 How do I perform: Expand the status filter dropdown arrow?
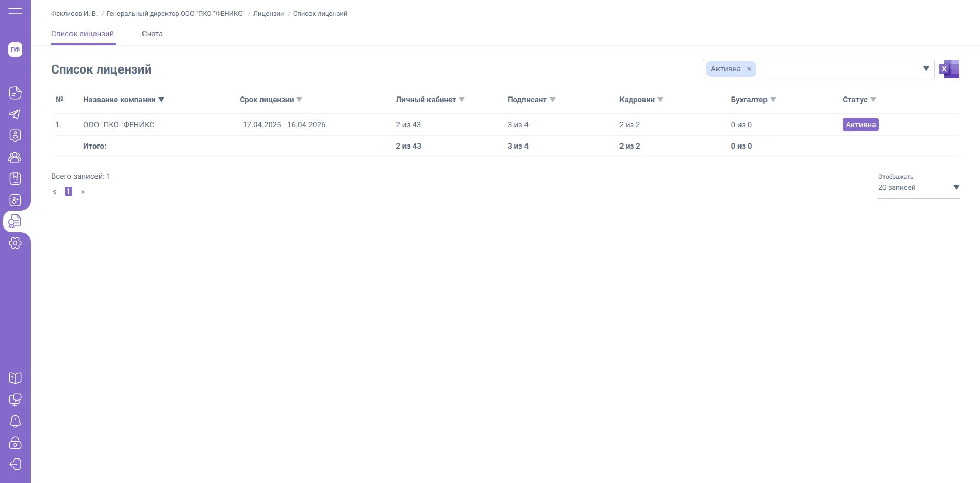(x=926, y=69)
